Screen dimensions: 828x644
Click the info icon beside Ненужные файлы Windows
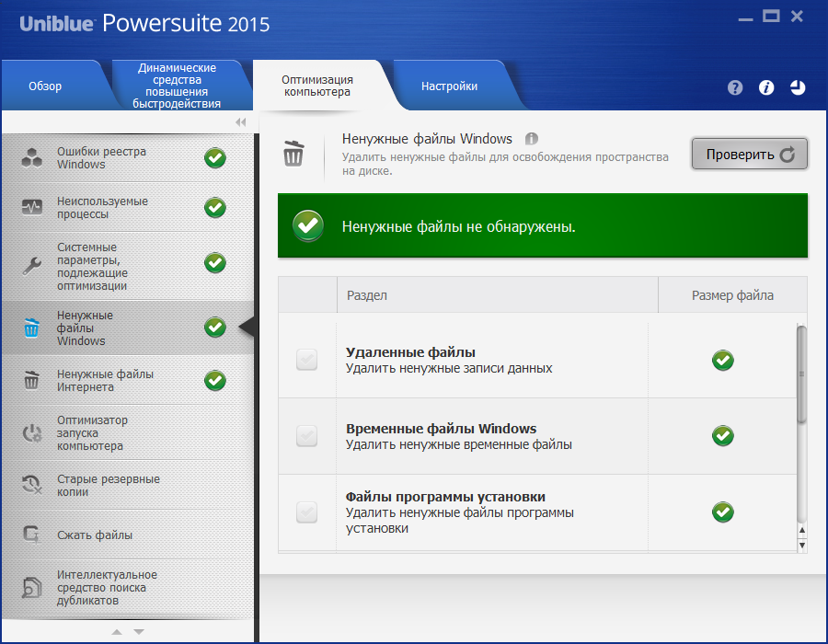pyautogui.click(x=531, y=139)
